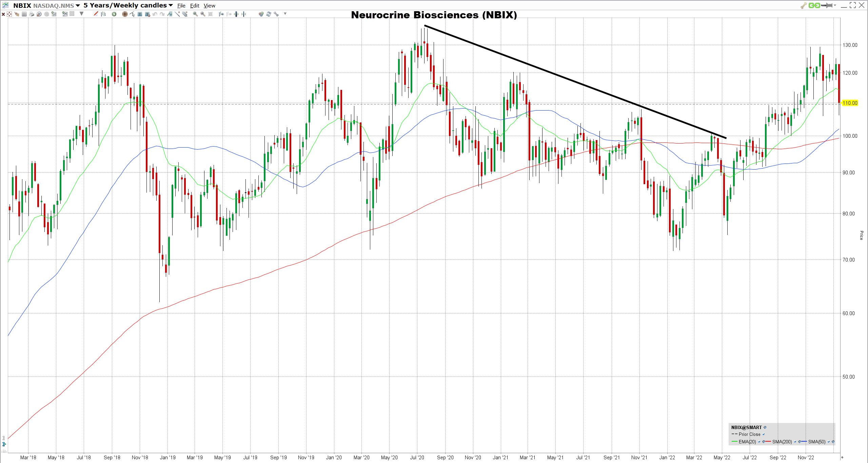
Task: Click the pushpin icon at top right
Action: tap(827, 5)
